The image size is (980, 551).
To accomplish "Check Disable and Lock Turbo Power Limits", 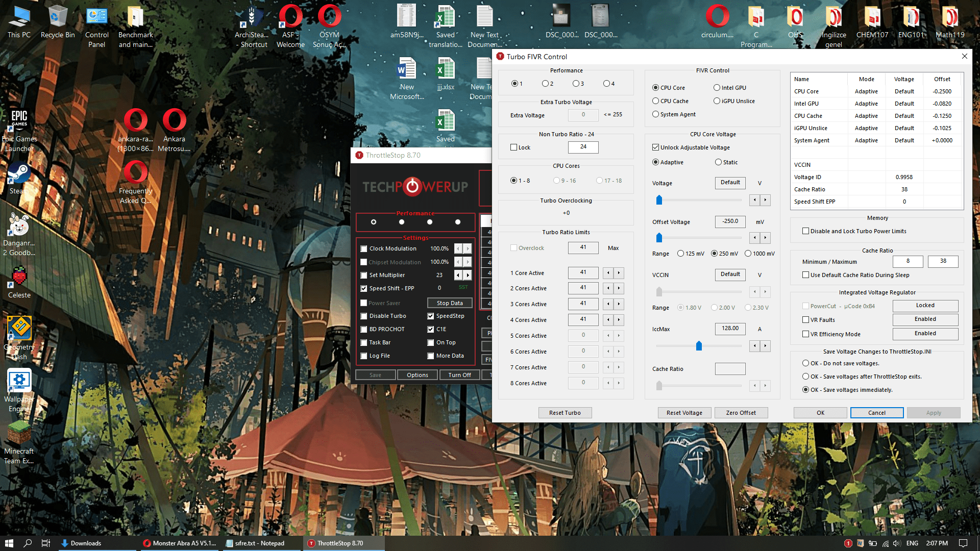I will pyautogui.click(x=805, y=231).
